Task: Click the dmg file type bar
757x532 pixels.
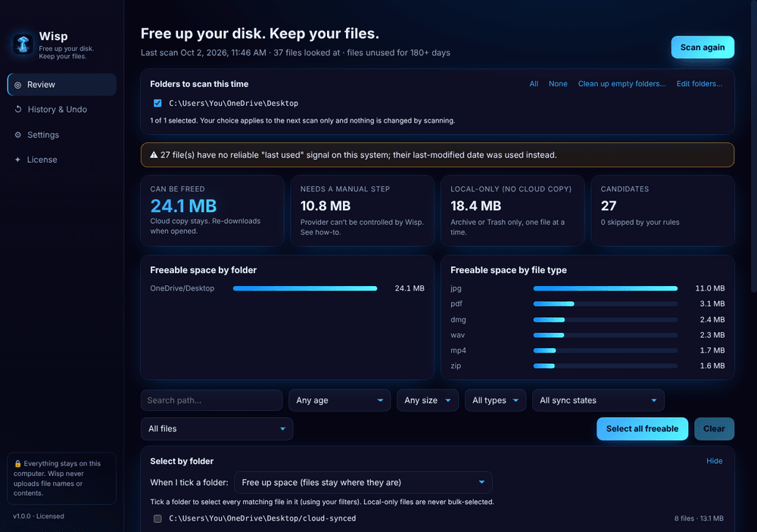Action: (x=606, y=319)
